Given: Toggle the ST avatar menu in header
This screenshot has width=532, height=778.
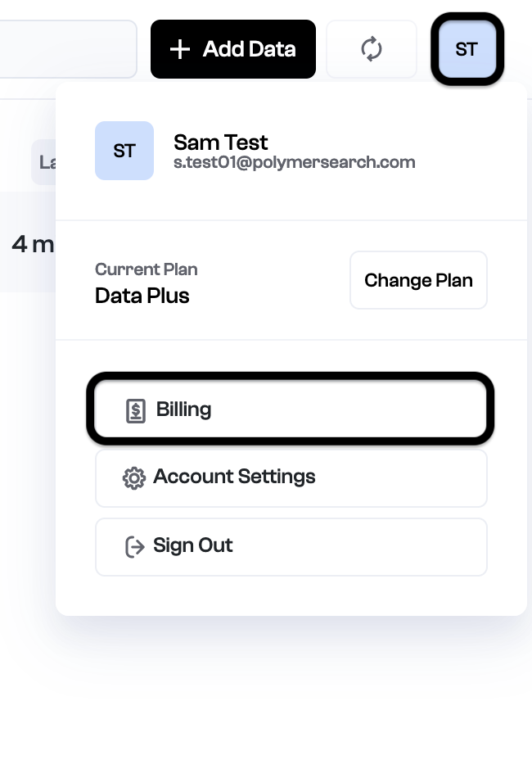Looking at the screenshot, I should point(467,49).
